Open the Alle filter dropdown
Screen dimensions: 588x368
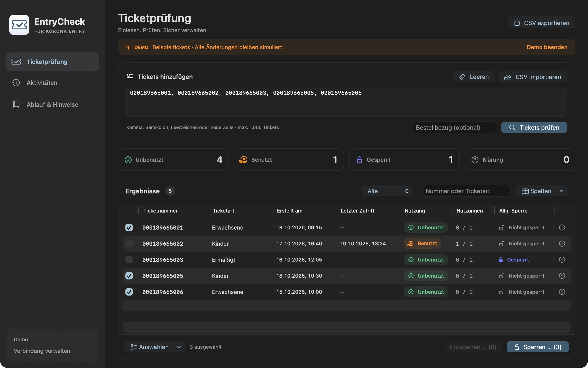(x=387, y=191)
